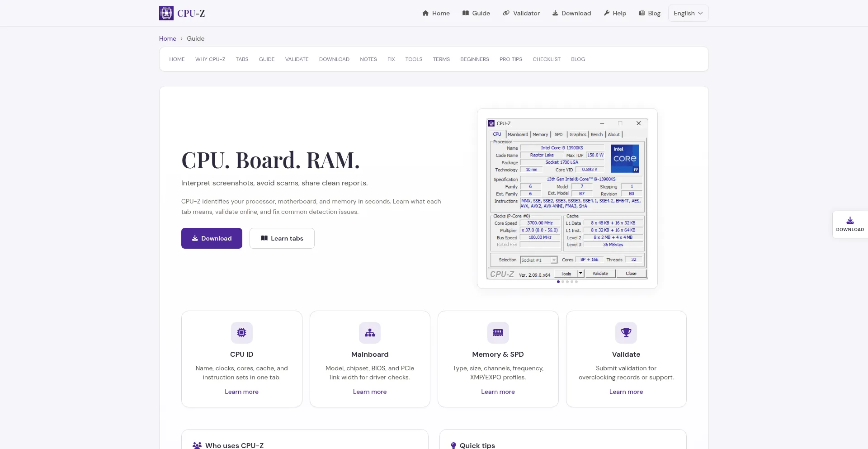Click the Who uses CPU-Z people icon

(197, 445)
